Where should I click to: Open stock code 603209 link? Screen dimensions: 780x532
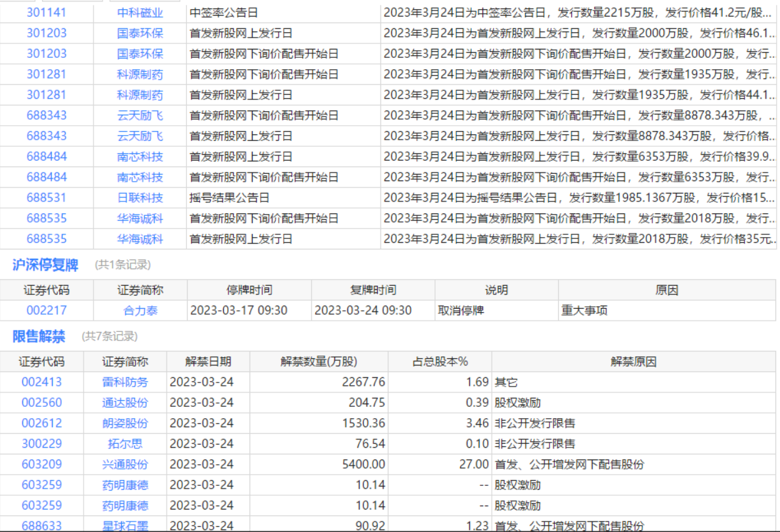coord(41,464)
